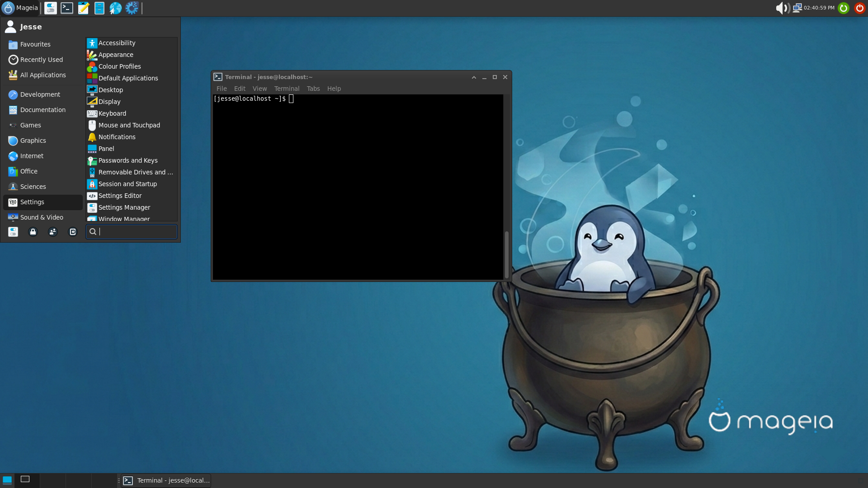Open Display settings entry
The height and width of the screenshot is (488, 868).
(132, 102)
